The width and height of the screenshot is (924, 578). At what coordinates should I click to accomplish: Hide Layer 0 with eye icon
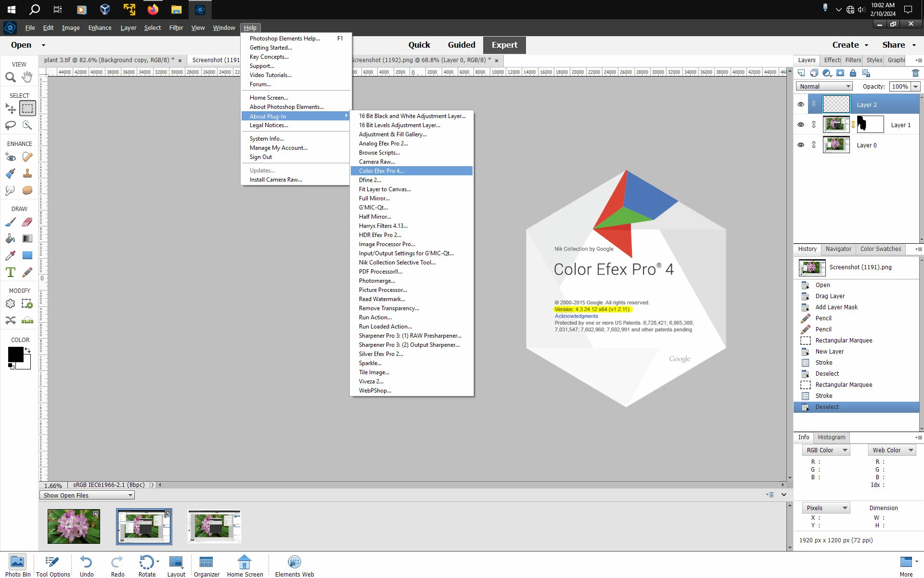(x=801, y=145)
